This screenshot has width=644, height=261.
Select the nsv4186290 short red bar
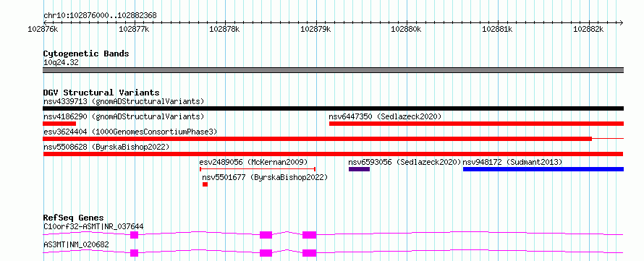[x=59, y=124]
